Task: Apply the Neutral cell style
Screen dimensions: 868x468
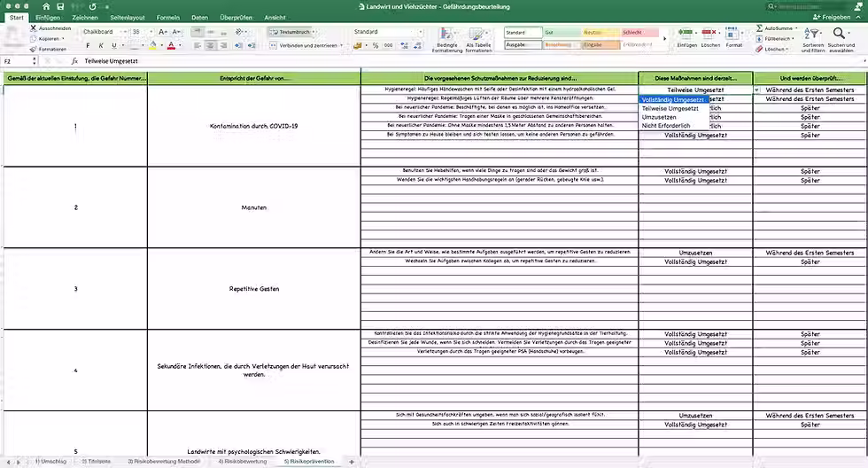Action: (601, 33)
